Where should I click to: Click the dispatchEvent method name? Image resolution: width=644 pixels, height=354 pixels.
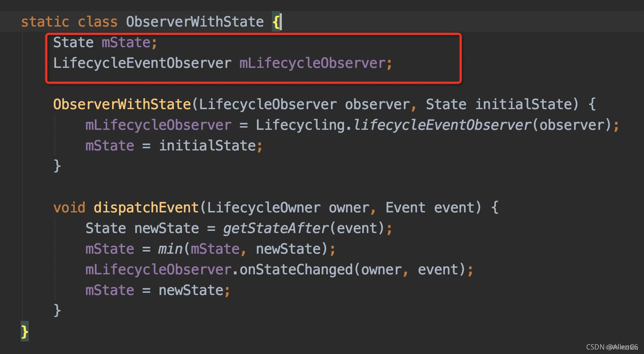click(146, 207)
